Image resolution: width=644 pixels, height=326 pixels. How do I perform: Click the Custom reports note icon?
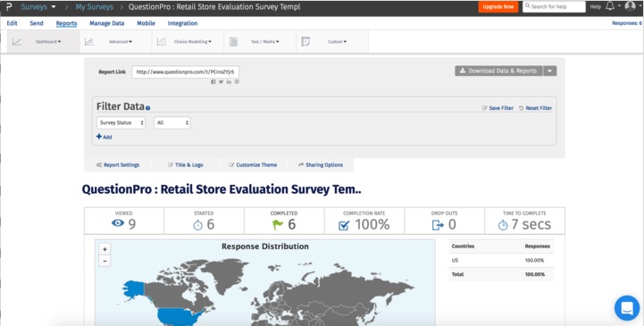pos(305,41)
